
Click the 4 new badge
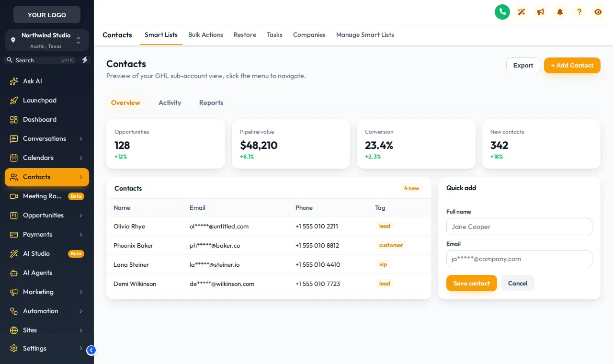tap(411, 188)
